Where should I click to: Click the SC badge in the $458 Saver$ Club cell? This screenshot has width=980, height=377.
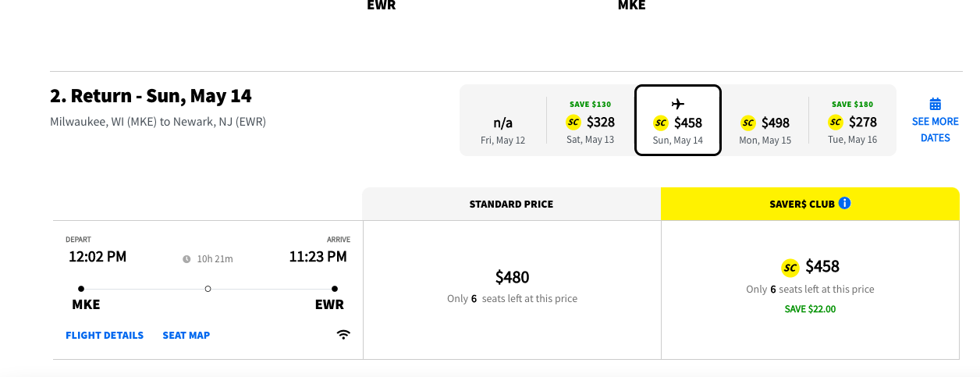click(790, 268)
